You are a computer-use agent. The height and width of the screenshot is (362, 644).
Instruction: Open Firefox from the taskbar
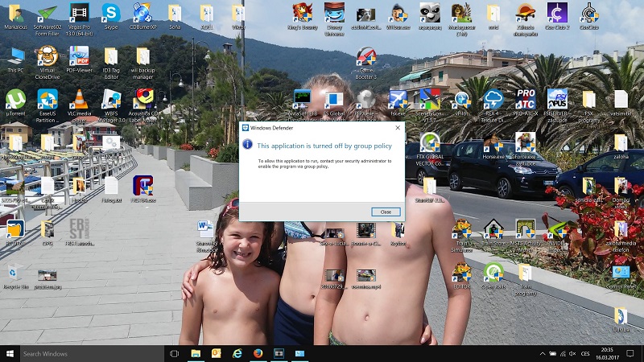click(x=258, y=354)
